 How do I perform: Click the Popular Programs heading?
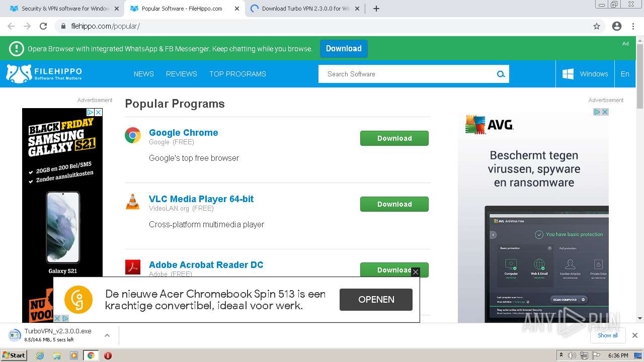175,104
